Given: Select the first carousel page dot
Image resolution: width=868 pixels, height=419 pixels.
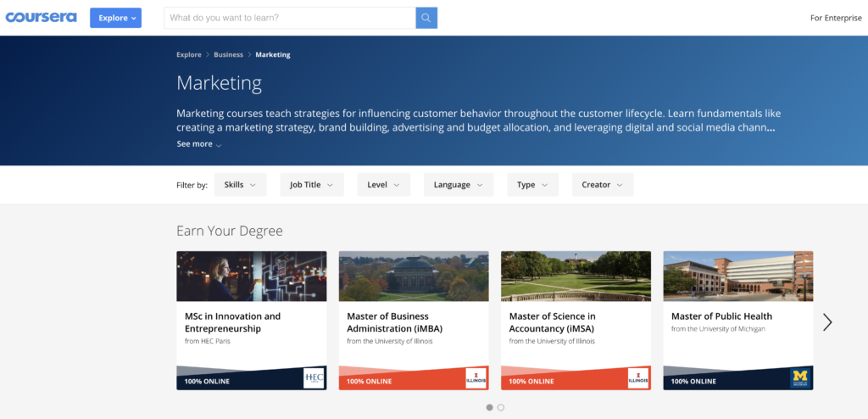Looking at the screenshot, I should 489,407.
